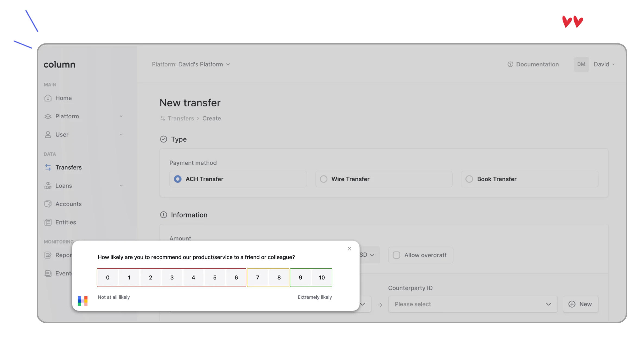Select Wire Transfer payment method
644x343 pixels.
(x=384, y=179)
